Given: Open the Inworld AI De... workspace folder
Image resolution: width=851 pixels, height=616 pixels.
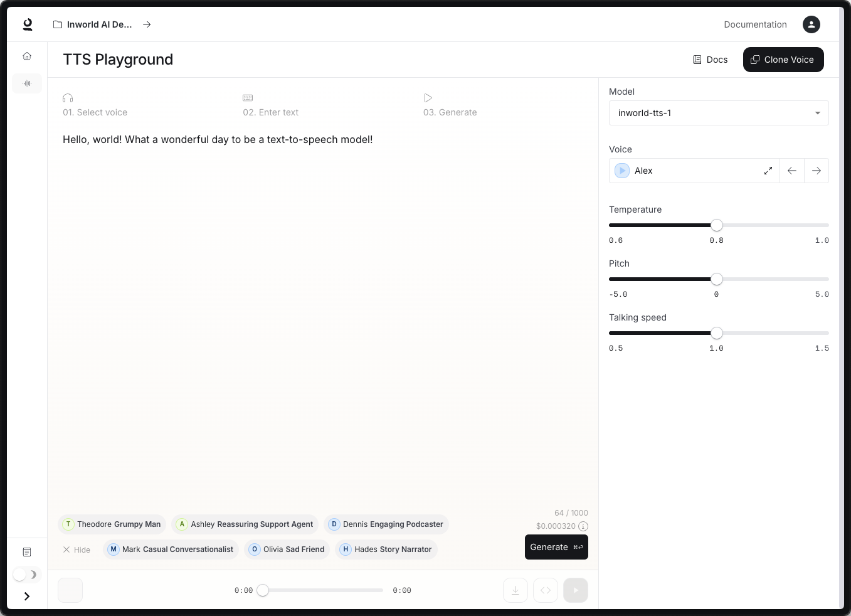Looking at the screenshot, I should (x=93, y=24).
